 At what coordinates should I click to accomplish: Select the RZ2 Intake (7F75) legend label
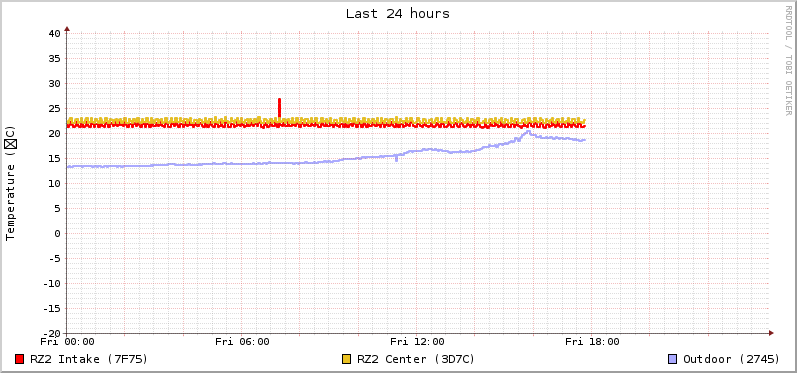tap(89, 359)
